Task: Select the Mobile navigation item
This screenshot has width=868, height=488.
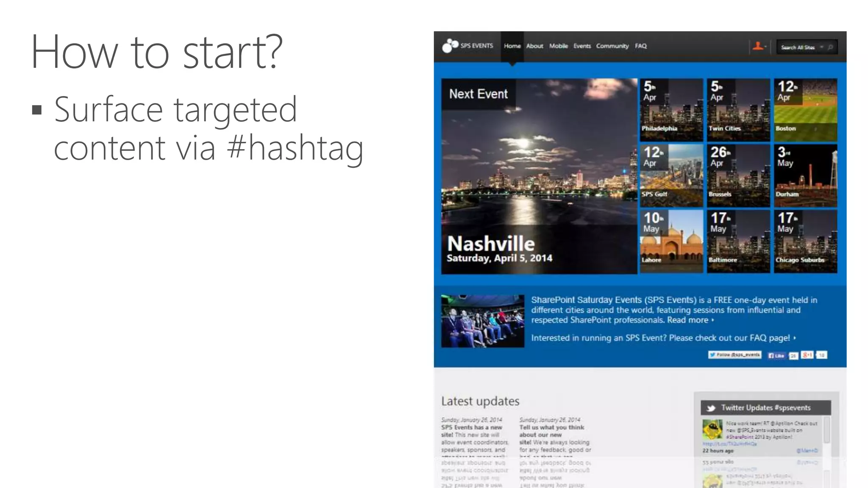Action: tap(558, 46)
